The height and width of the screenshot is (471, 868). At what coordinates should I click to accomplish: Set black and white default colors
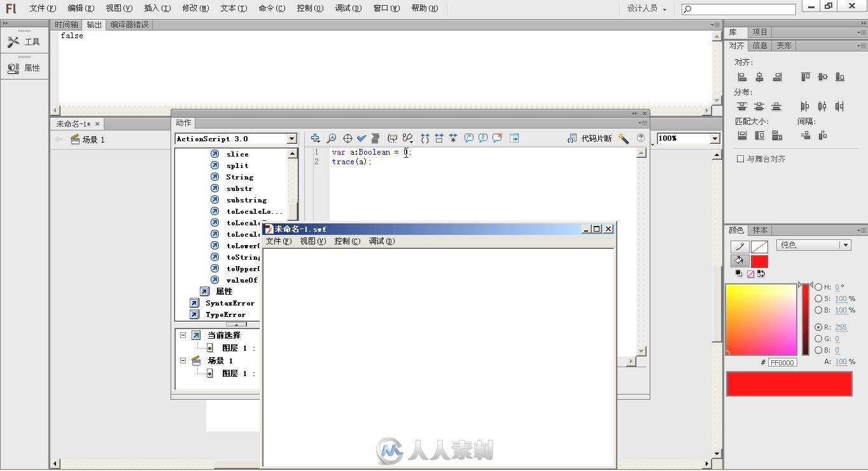coord(739,274)
